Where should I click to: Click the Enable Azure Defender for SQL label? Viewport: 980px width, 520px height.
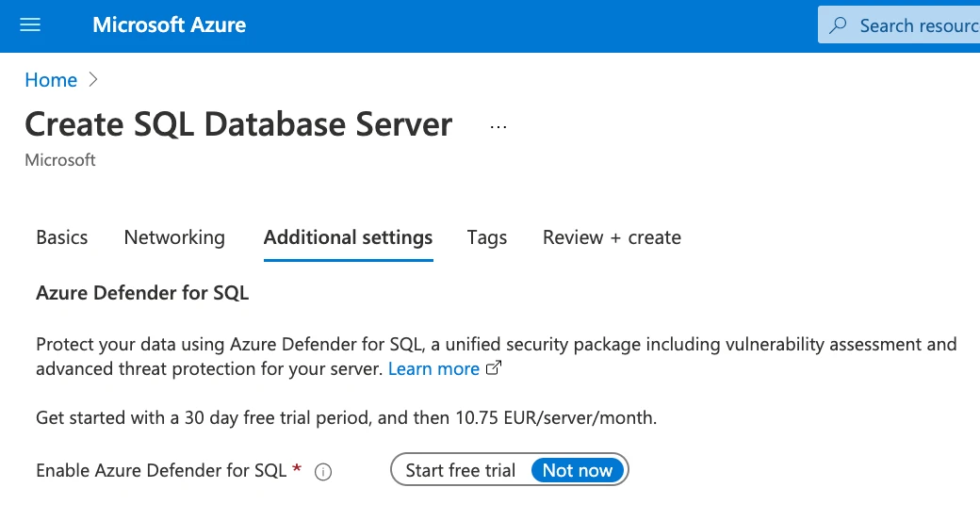tap(161, 470)
